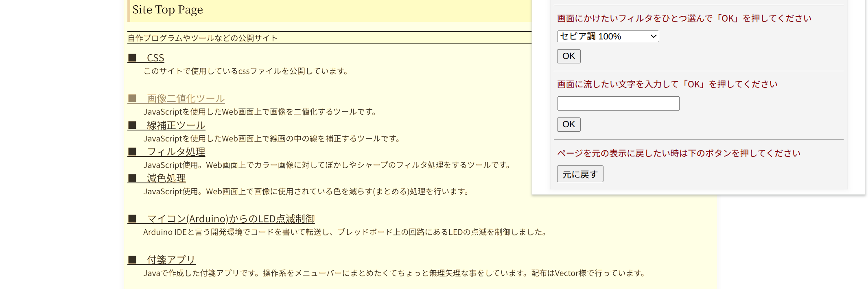Image resolution: width=868 pixels, height=289 pixels.
Task: Open the 付箋アプリ link text
Action: tap(171, 259)
